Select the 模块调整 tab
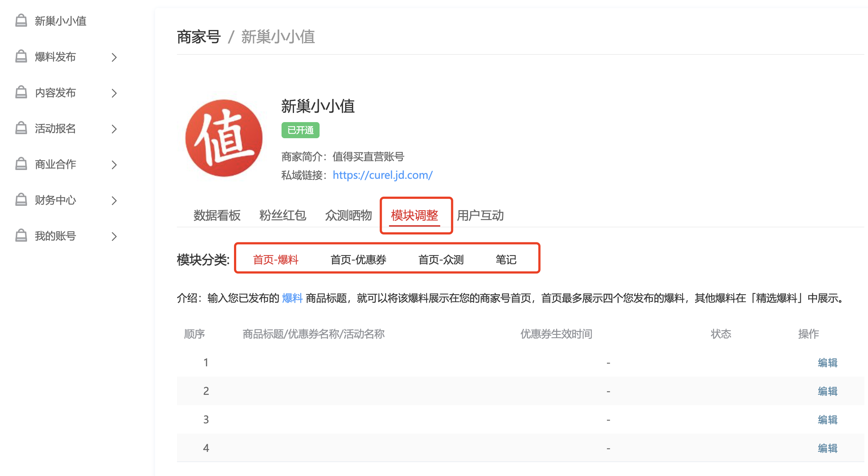The height and width of the screenshot is (476, 868). (415, 215)
